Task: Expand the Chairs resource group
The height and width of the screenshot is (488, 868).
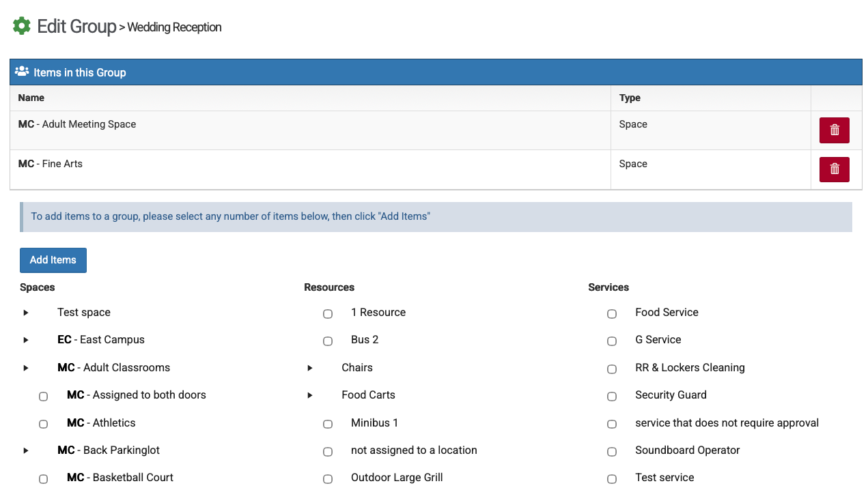Action: [310, 368]
